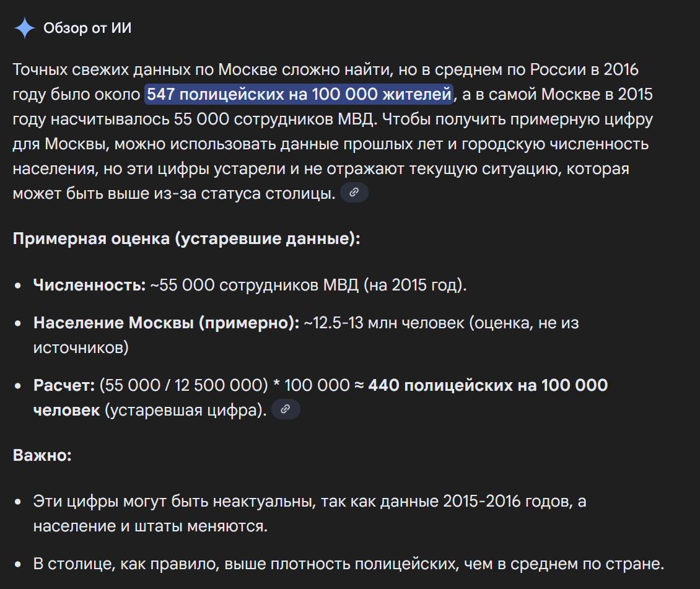Click the AI overview sparkle icon
Image resolution: width=700 pixels, height=589 pixels.
(x=25, y=28)
